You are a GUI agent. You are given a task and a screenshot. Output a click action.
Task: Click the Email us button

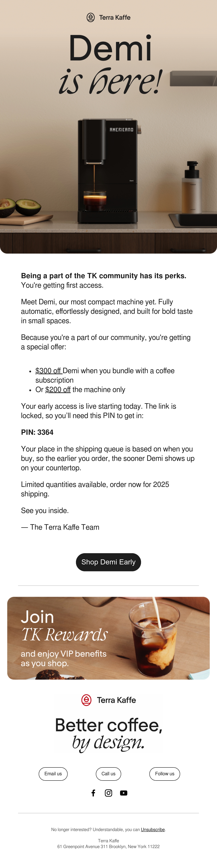pos(53,774)
